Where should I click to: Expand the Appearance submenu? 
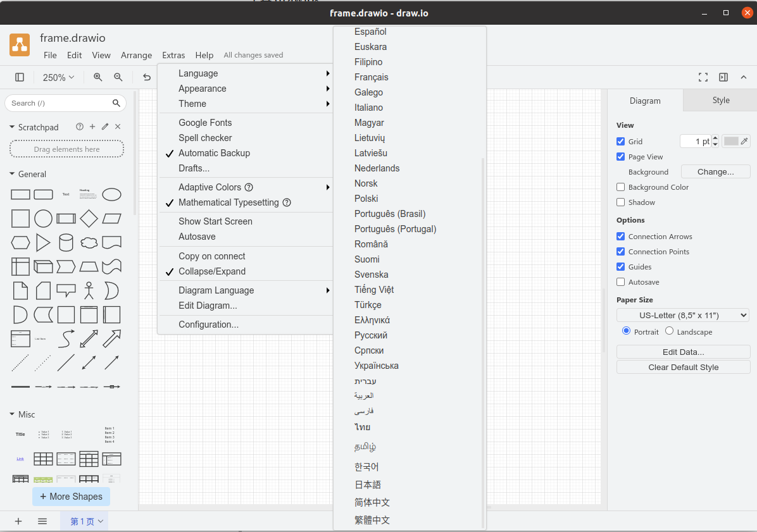pos(246,89)
